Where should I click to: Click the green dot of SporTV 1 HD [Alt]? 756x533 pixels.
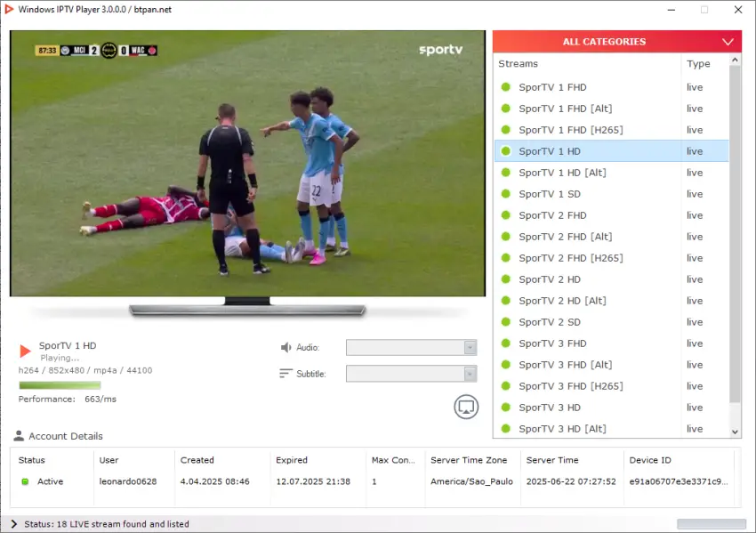click(x=506, y=173)
